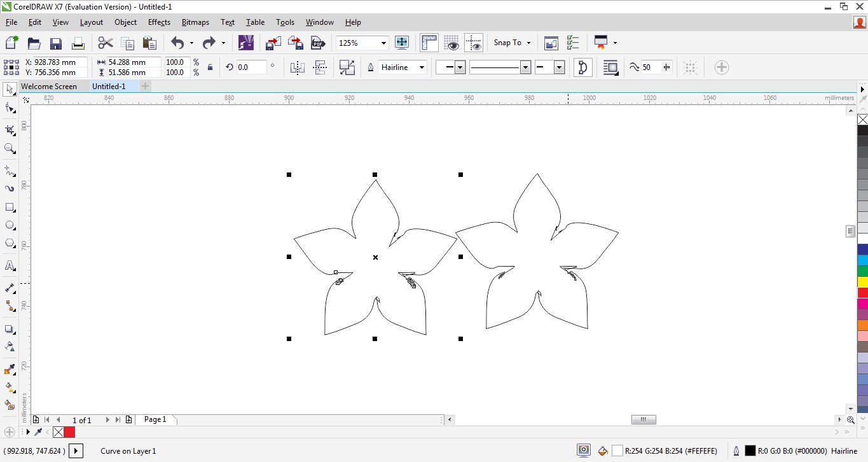
Task: Mirror the selection horizontally
Action: 297,67
